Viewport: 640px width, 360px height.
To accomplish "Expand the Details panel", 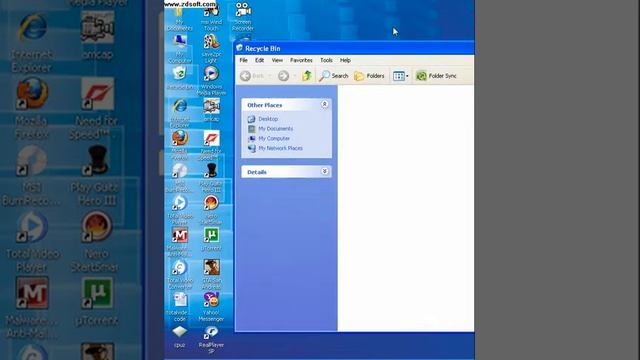I will [x=324, y=171].
